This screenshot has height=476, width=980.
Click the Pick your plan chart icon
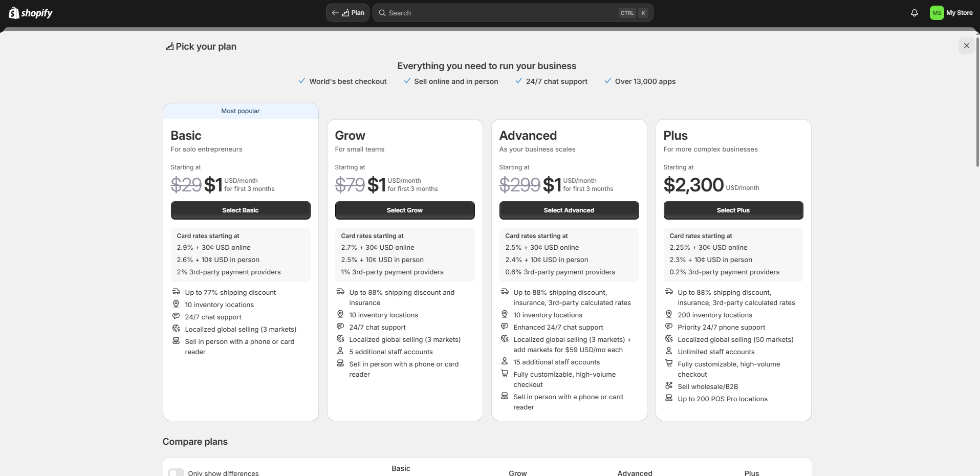coord(169,47)
